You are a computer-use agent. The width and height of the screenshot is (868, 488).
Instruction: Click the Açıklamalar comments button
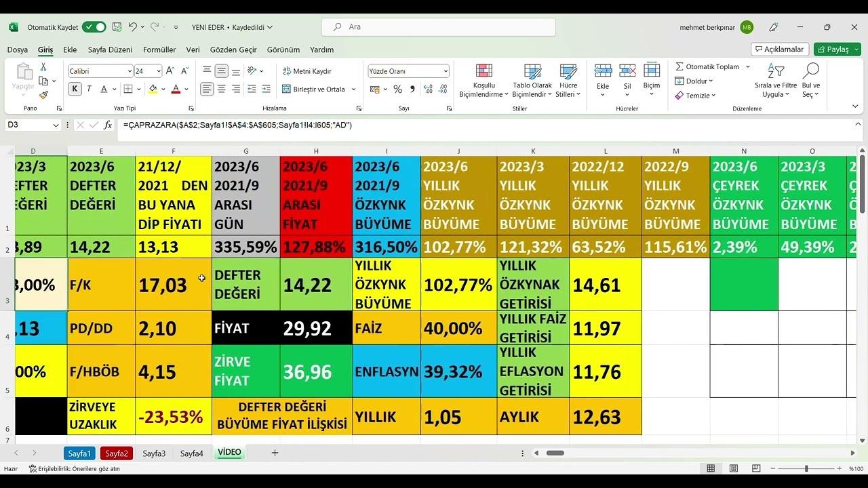(779, 49)
